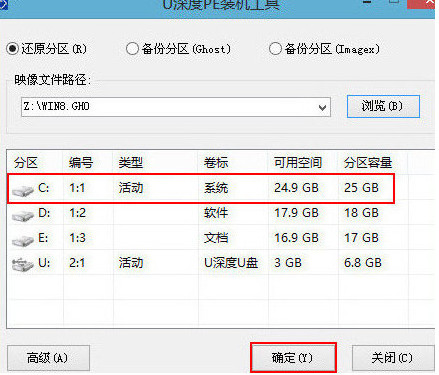
Task: Sort by the 类型 column header
Action: (x=131, y=163)
